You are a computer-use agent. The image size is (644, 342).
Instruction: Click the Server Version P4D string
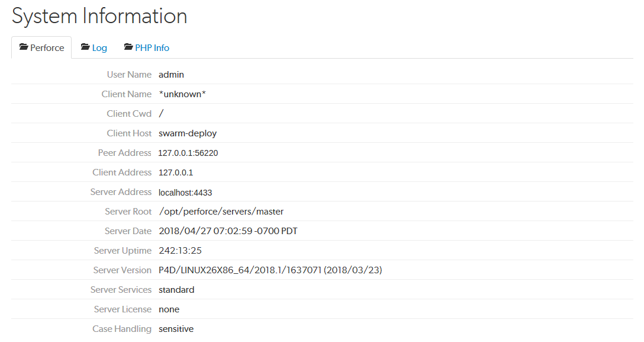coord(271,270)
